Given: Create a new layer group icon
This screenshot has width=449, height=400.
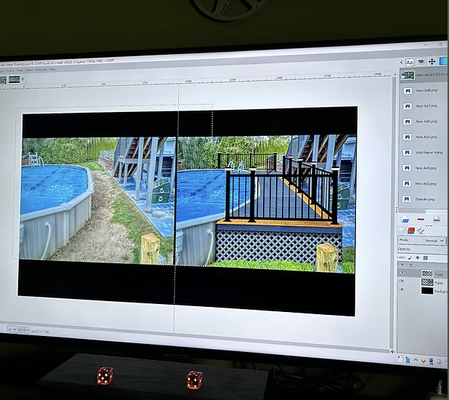Looking at the screenshot, I should tap(408, 360).
